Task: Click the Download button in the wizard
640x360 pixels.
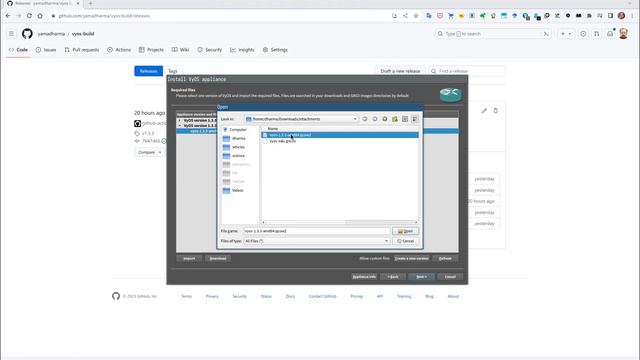Action: (218, 258)
